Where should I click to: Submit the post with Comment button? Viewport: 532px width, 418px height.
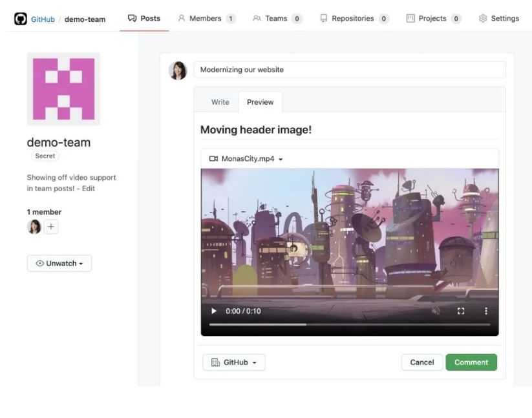(x=471, y=362)
